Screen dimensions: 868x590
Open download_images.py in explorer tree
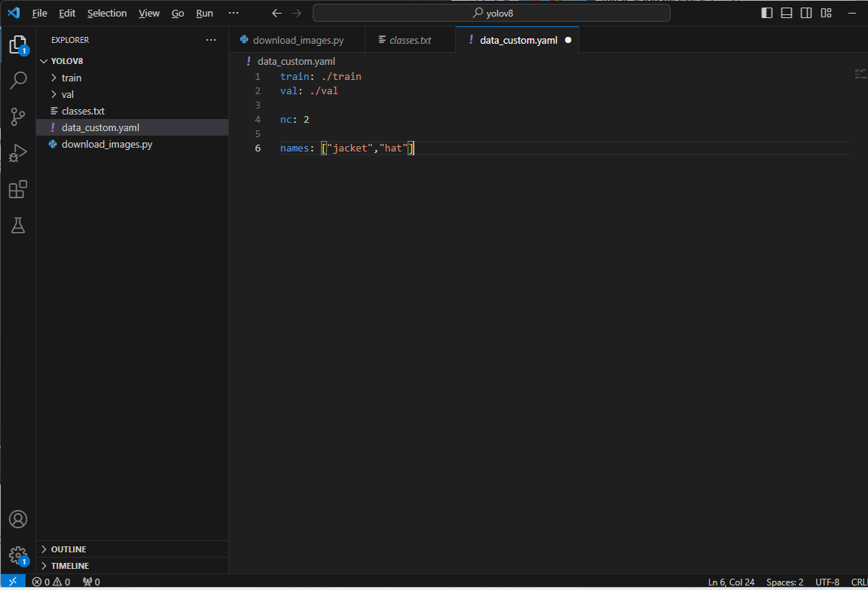(133, 144)
